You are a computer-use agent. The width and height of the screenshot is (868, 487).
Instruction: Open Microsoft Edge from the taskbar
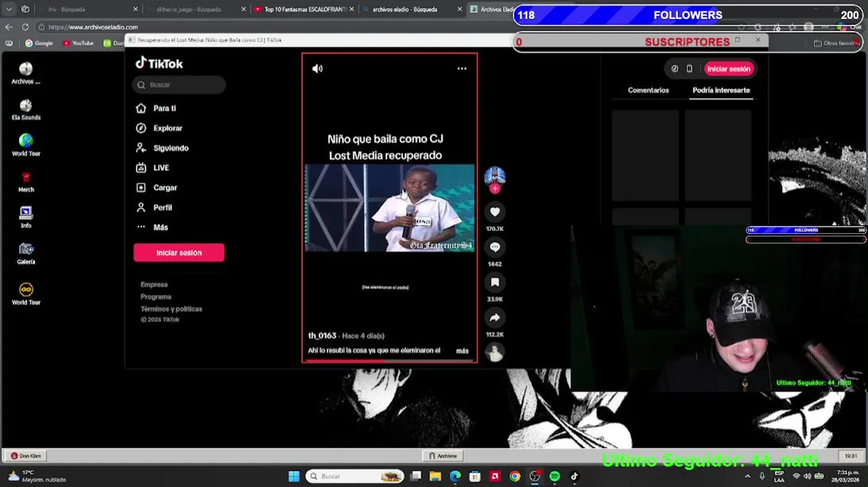455,476
